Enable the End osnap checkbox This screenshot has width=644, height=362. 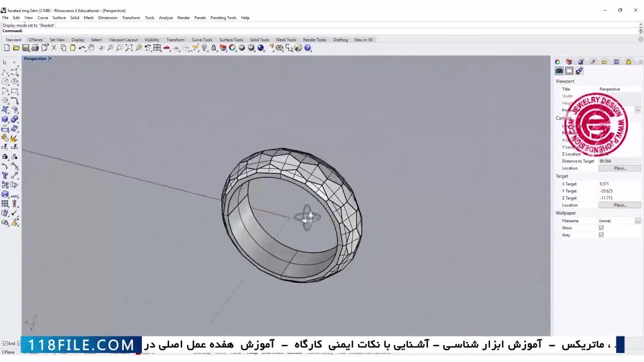5,343
